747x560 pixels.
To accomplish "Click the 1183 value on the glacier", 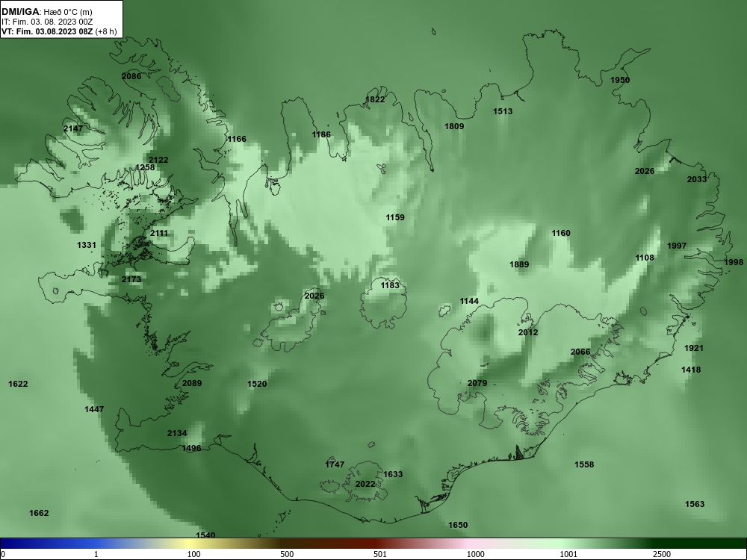I will (x=390, y=286).
